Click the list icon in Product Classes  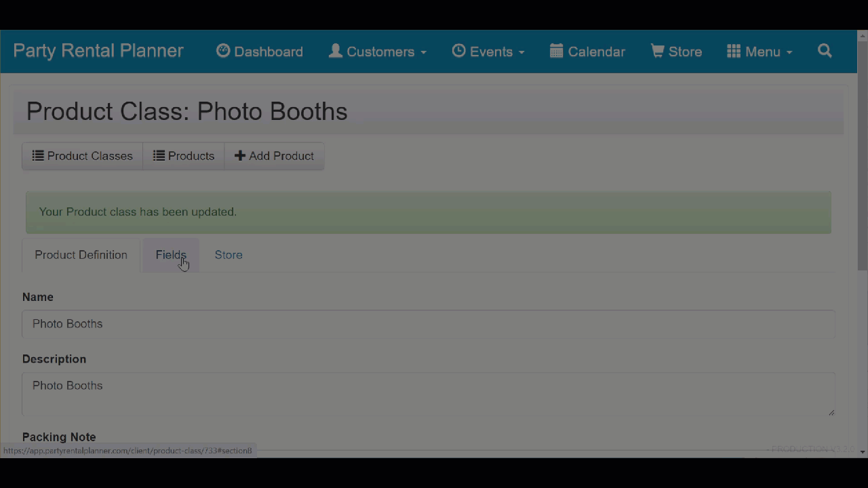[39, 156]
